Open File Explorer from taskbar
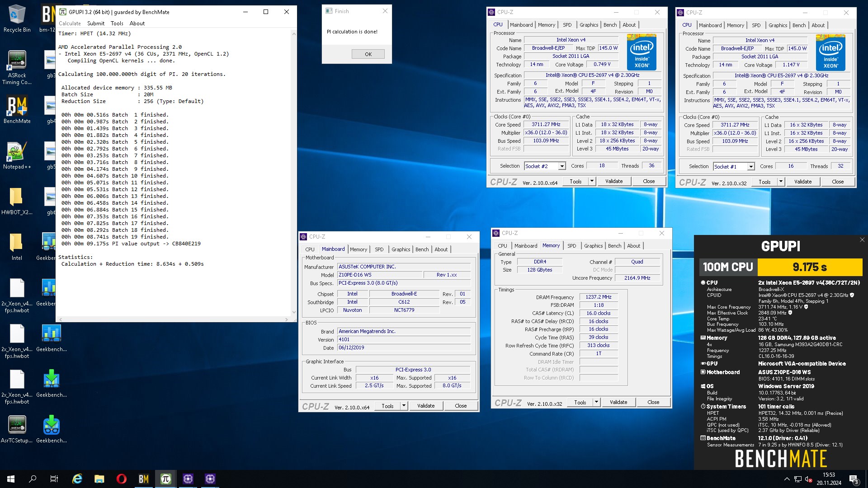868x488 pixels. (99, 479)
